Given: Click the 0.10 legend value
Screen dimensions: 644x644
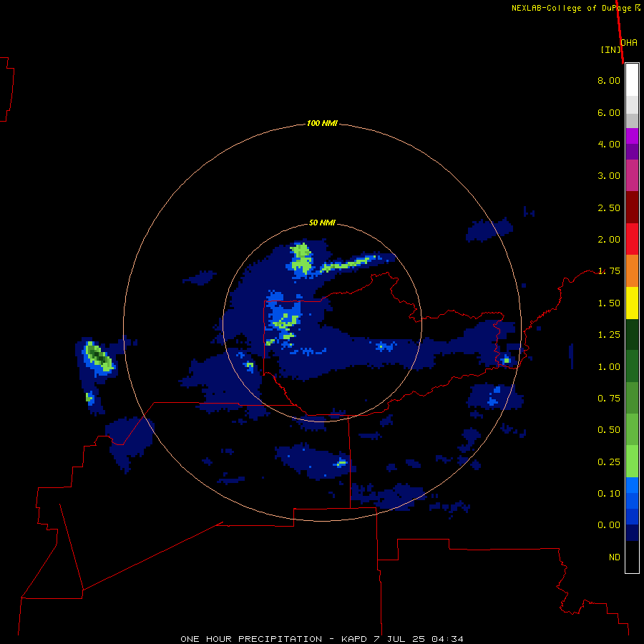Looking at the screenshot, I should 609,494.
